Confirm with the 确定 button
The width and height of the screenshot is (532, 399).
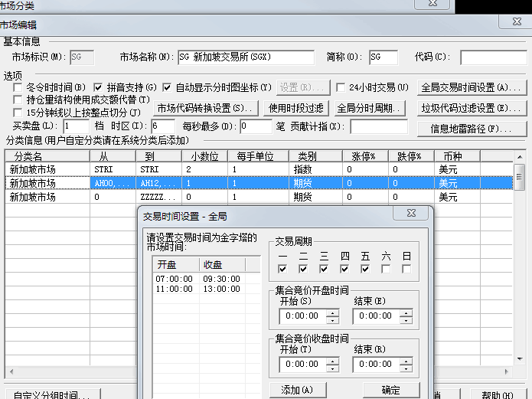point(390,390)
